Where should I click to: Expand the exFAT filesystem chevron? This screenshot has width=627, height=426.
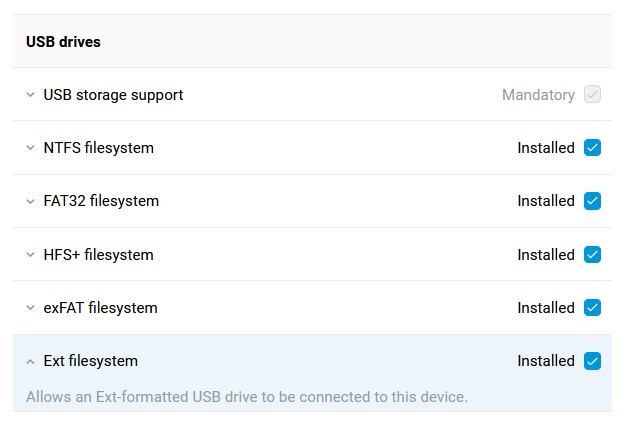(31, 308)
